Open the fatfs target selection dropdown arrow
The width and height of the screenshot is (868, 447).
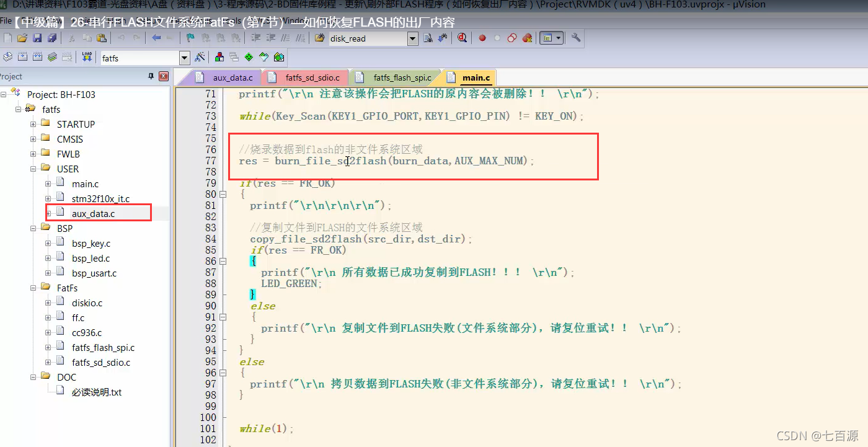click(x=184, y=58)
